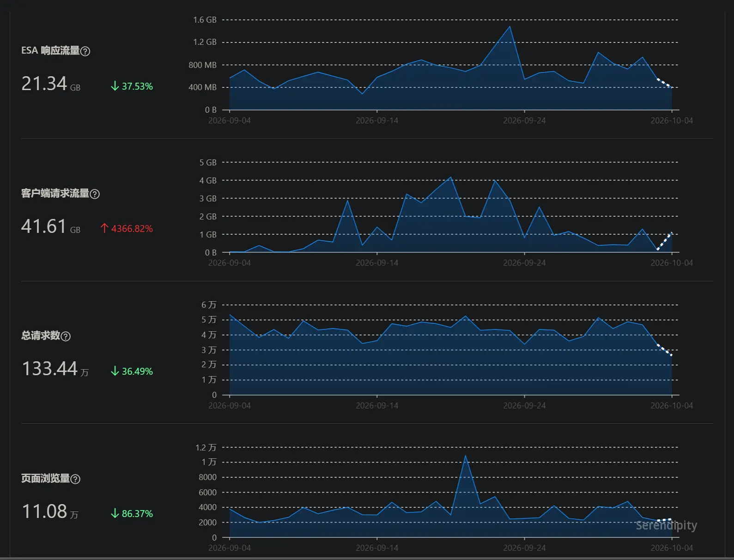This screenshot has width=734, height=560.
Task: Click the 133.44 万 total value
Action: [x=55, y=369]
